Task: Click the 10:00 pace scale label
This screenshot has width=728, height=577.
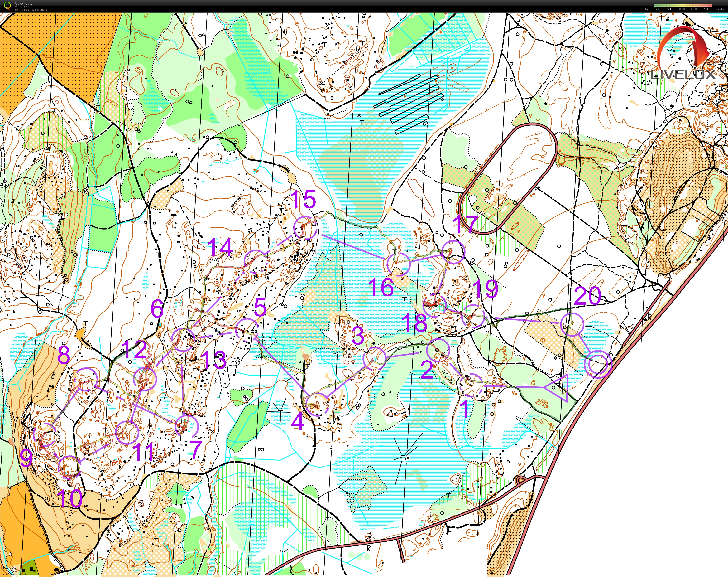Action: (681, 9)
